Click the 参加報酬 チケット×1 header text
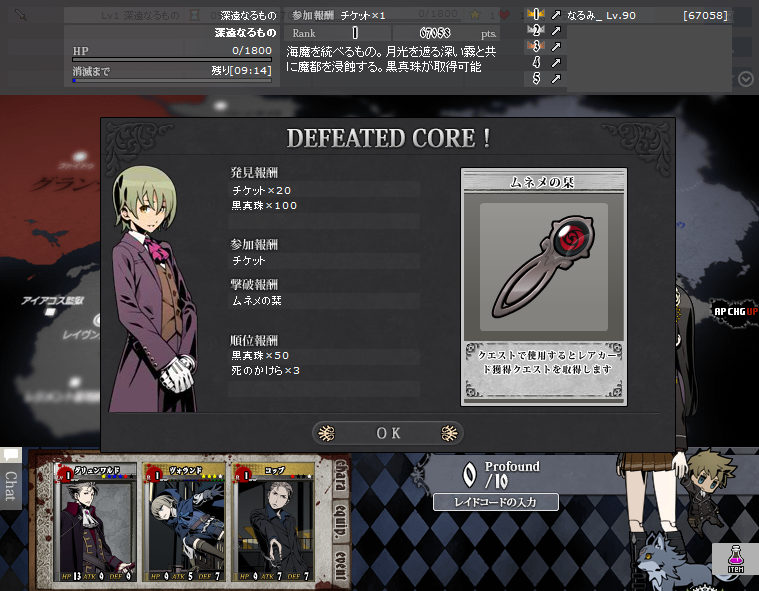The image size is (759, 591). click(x=339, y=15)
